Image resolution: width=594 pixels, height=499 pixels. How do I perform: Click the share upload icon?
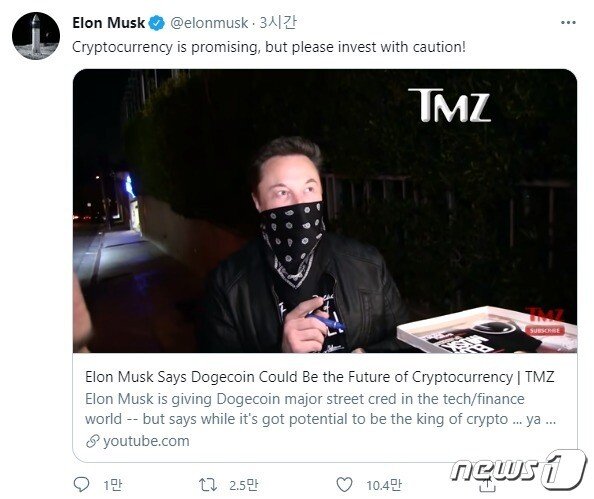click(x=486, y=485)
